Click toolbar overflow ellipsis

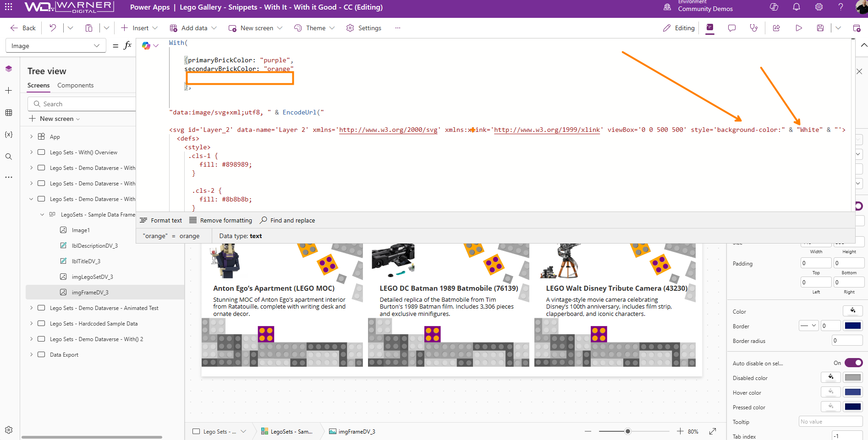pyautogui.click(x=398, y=28)
